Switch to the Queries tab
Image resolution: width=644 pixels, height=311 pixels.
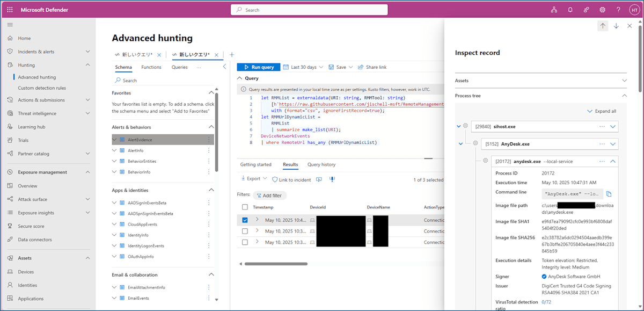(180, 67)
